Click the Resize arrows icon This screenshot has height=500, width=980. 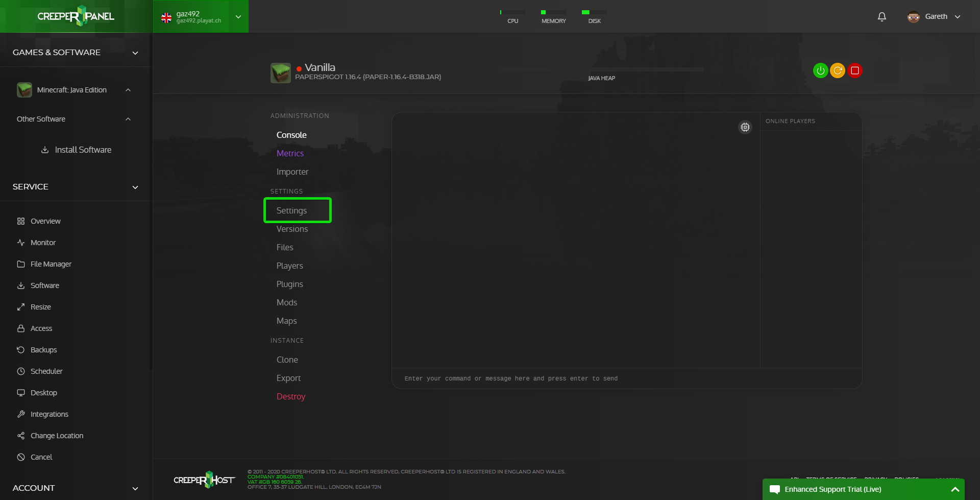click(21, 307)
